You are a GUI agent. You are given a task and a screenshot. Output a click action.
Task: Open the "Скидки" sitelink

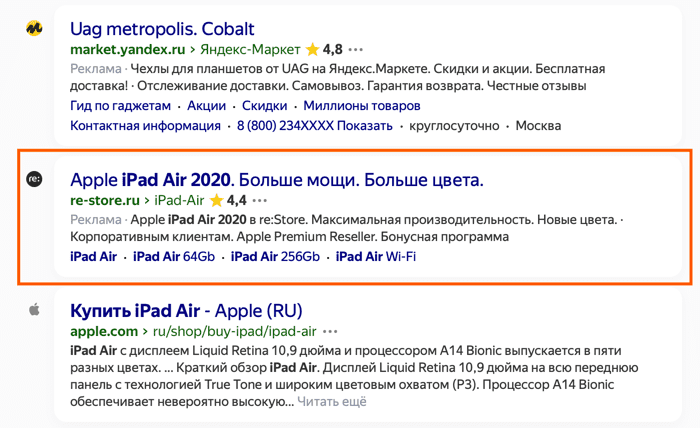[265, 106]
